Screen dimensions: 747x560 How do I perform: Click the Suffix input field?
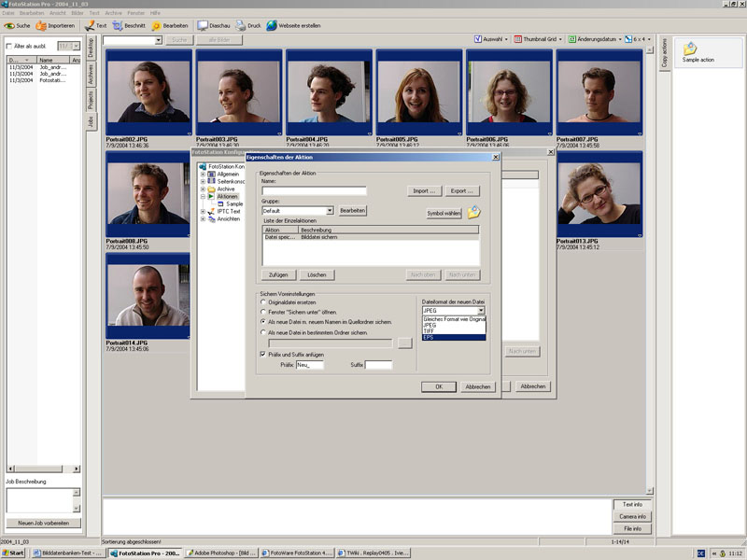click(x=379, y=365)
